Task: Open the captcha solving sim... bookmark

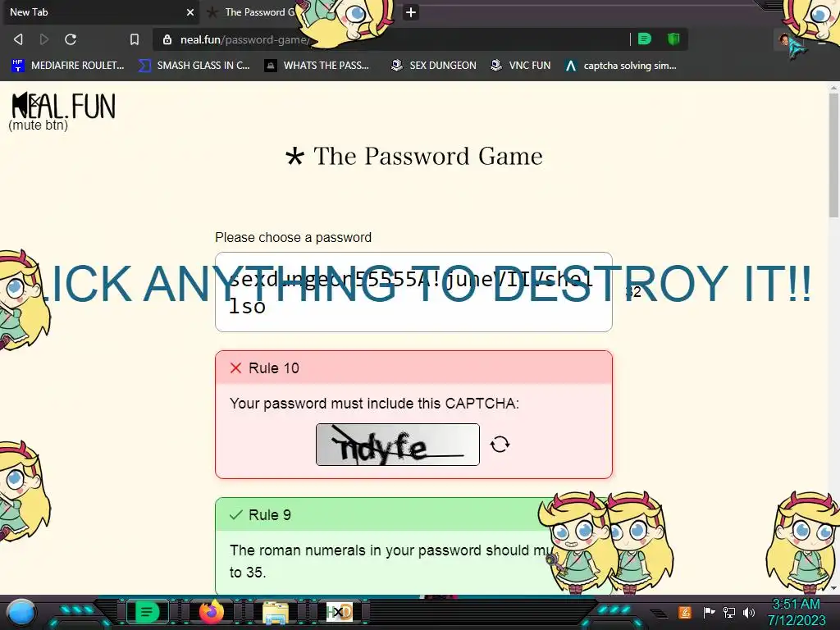Action: click(x=621, y=66)
